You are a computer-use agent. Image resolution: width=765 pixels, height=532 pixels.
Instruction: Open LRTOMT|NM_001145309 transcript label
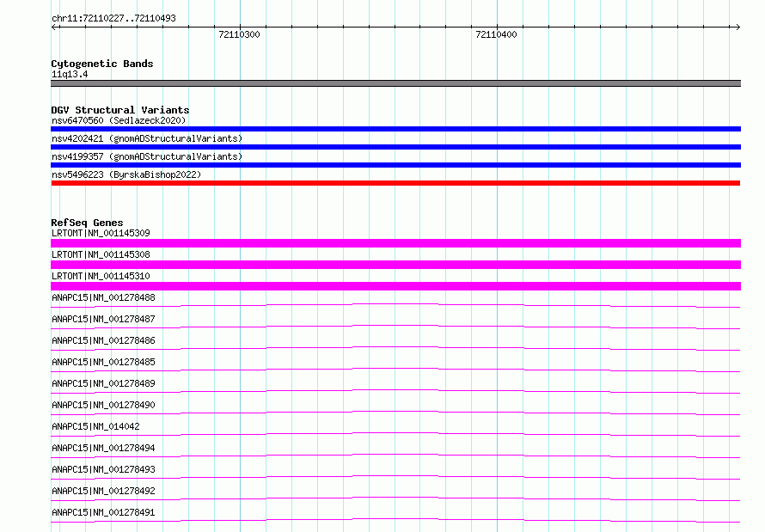(x=101, y=233)
